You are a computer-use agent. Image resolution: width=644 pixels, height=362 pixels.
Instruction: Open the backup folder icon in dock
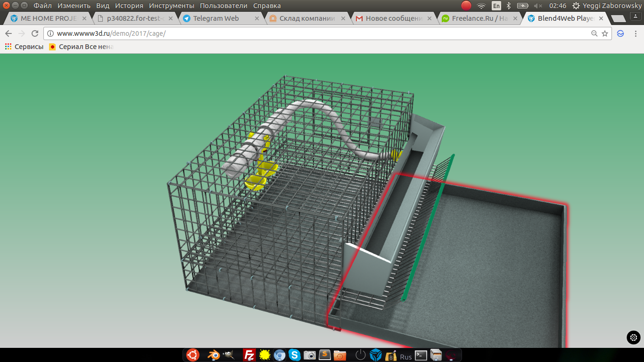coord(340,355)
